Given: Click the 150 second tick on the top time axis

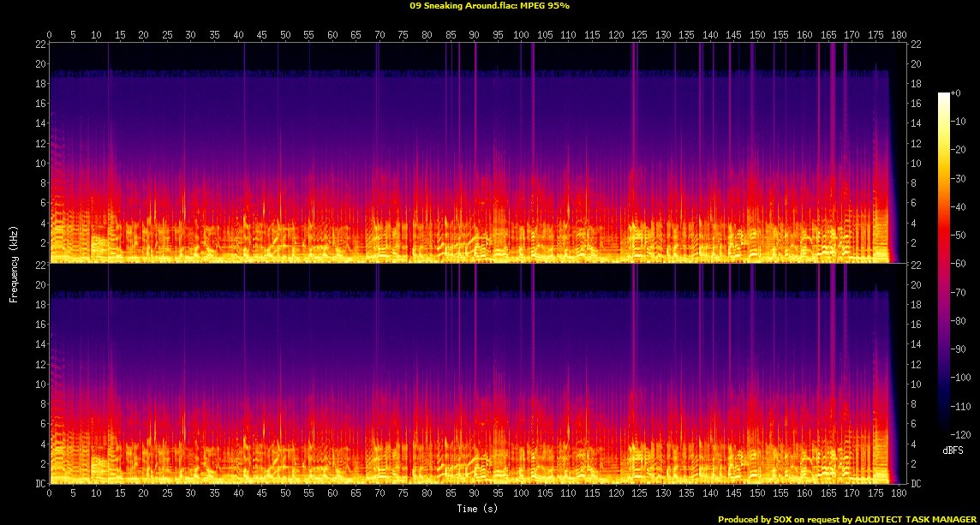Looking at the screenshot, I should [x=756, y=34].
